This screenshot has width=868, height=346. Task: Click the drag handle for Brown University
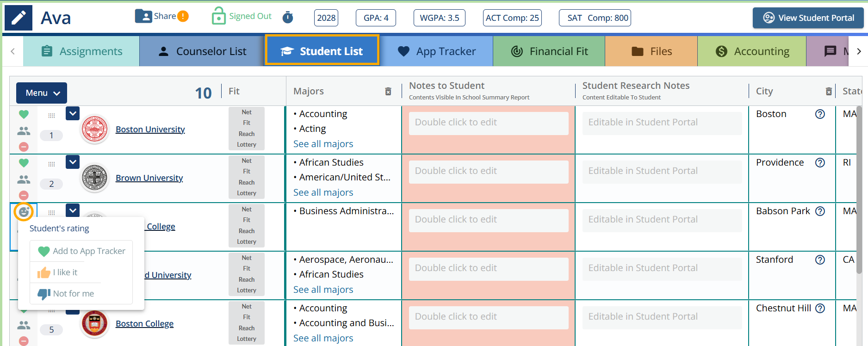point(51,164)
